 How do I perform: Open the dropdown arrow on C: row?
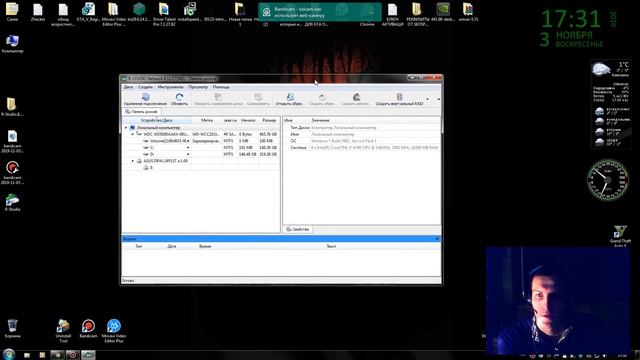[x=188, y=148]
